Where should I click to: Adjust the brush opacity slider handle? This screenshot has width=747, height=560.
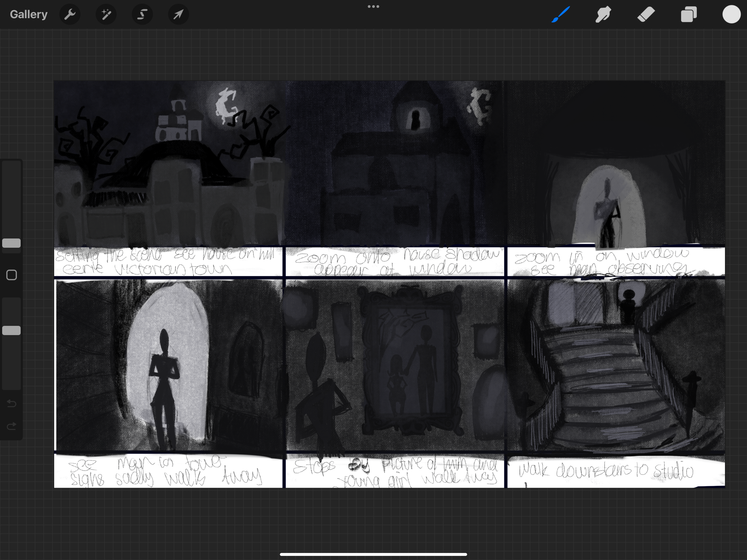point(11,330)
